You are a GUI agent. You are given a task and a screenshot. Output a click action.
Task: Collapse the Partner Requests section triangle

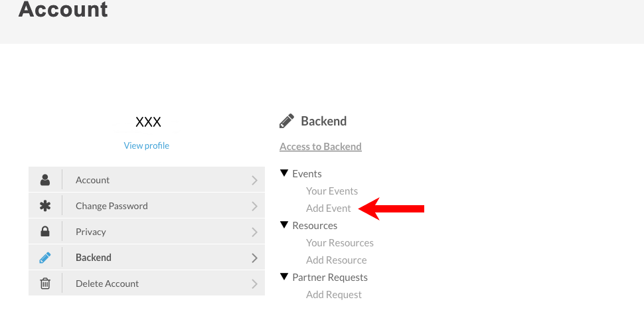pos(284,278)
